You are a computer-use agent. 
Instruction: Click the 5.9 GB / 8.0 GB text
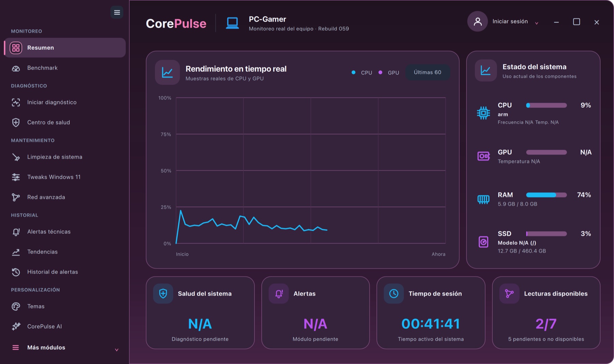point(517,204)
